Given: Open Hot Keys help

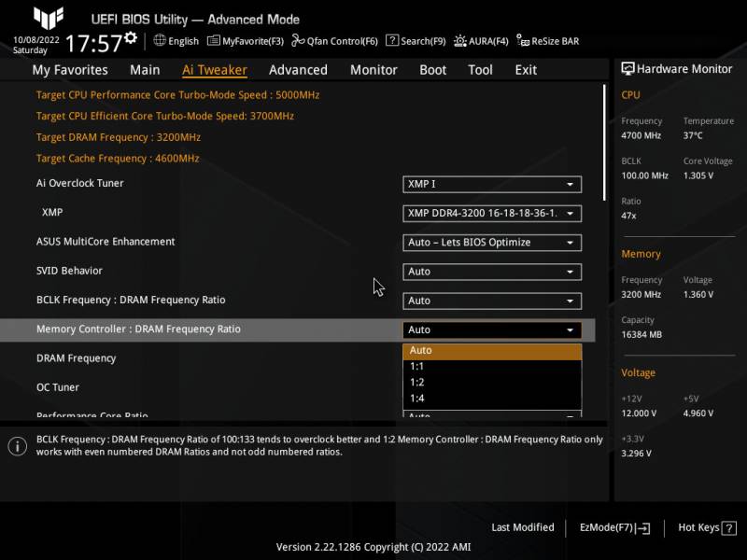Looking at the screenshot, I should [707, 528].
